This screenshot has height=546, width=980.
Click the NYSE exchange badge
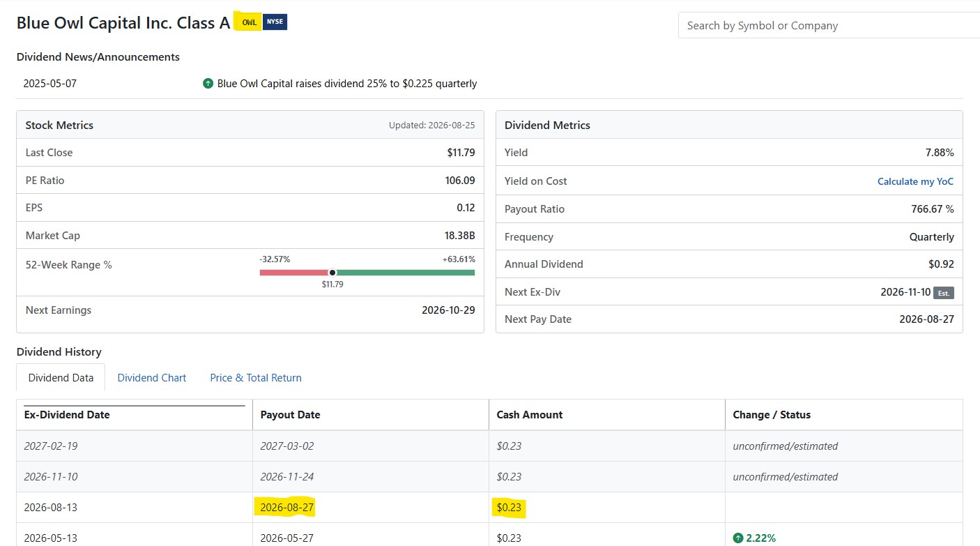pyautogui.click(x=275, y=22)
